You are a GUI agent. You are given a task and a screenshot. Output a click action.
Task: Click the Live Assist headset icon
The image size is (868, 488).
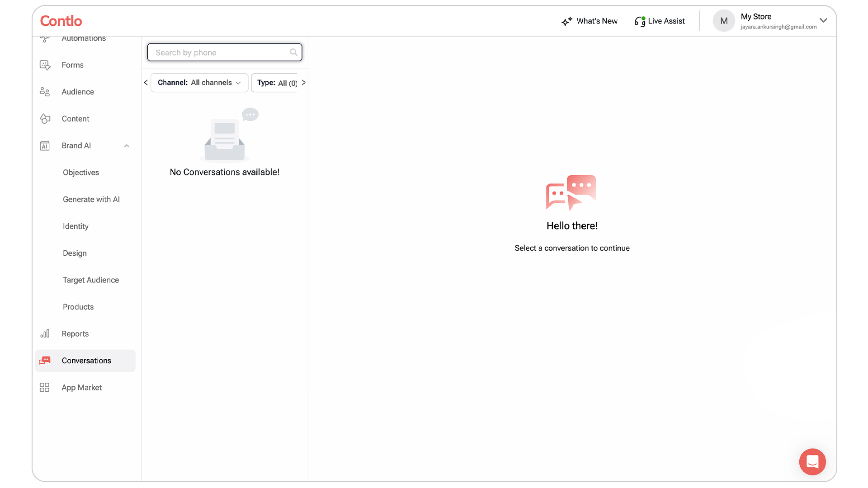click(640, 21)
